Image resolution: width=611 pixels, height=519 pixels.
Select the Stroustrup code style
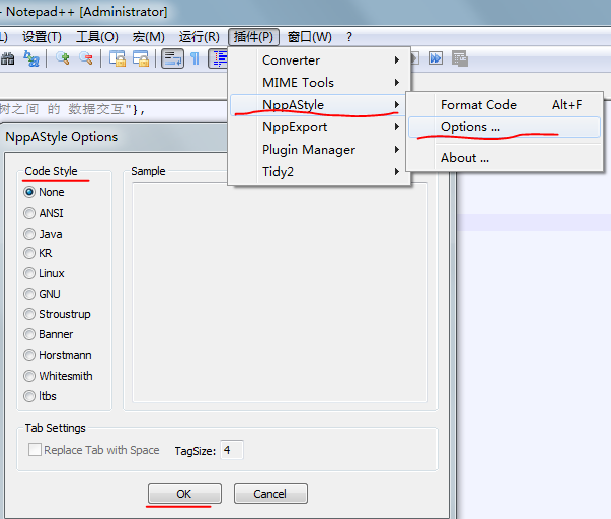point(57,314)
